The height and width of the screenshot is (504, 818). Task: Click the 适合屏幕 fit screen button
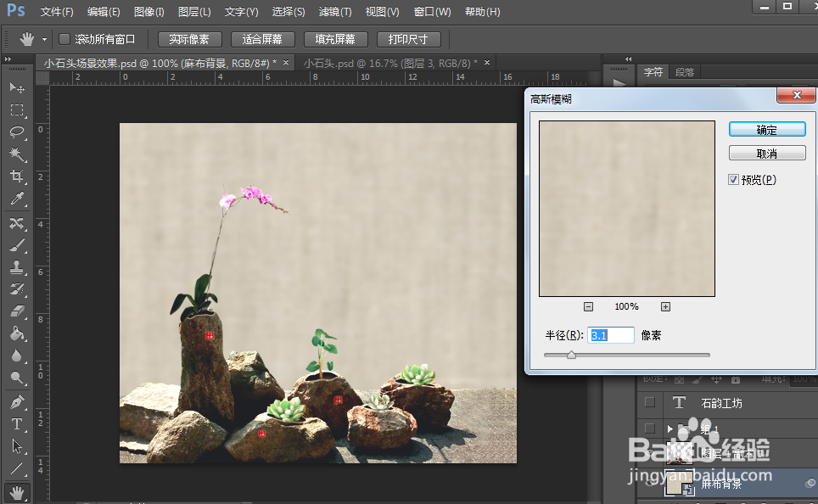point(262,39)
